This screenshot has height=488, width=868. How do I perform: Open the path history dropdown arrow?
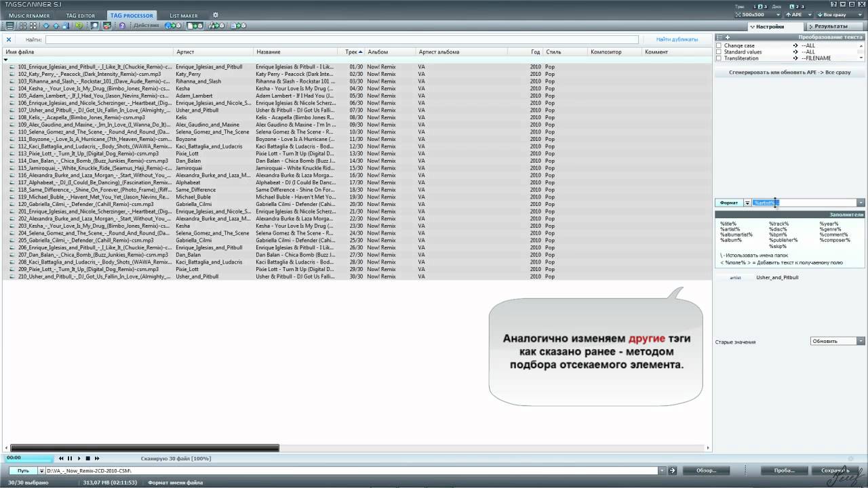click(662, 470)
